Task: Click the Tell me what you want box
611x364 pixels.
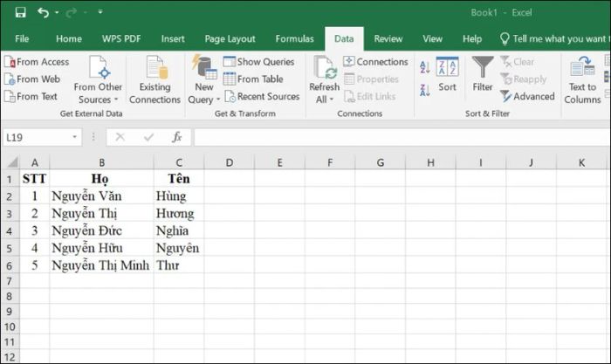Action: coord(554,38)
